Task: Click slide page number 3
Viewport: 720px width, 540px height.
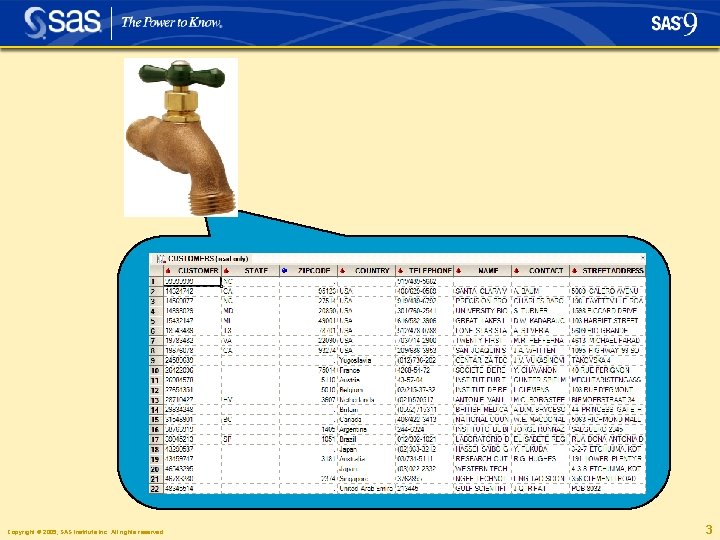Action: (709, 529)
